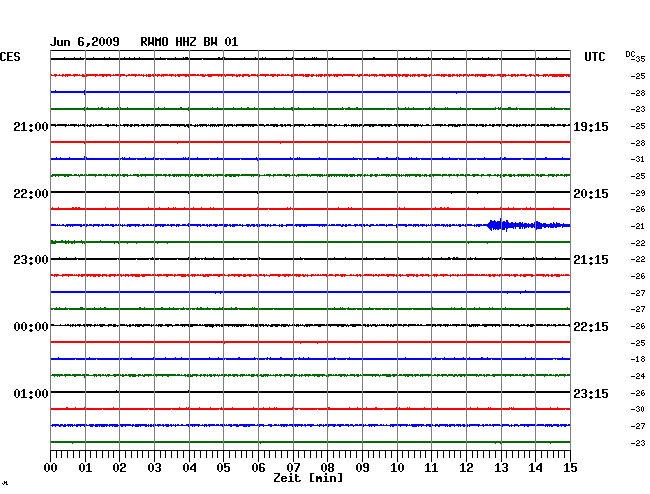Click the 19:15 UTC time label
650x494 pixels.
[x=591, y=127]
